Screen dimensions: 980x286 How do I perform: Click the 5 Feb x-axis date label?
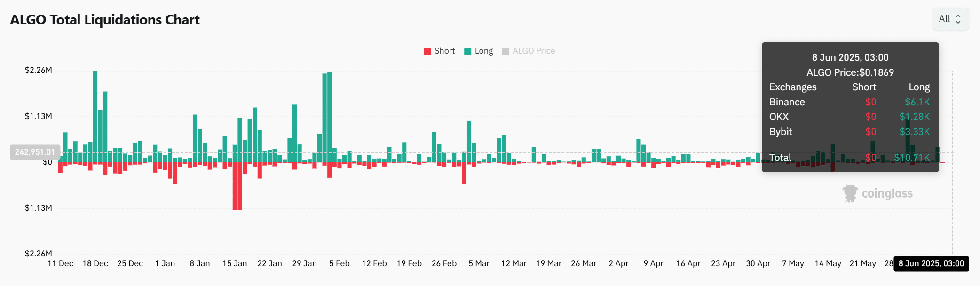point(339,263)
